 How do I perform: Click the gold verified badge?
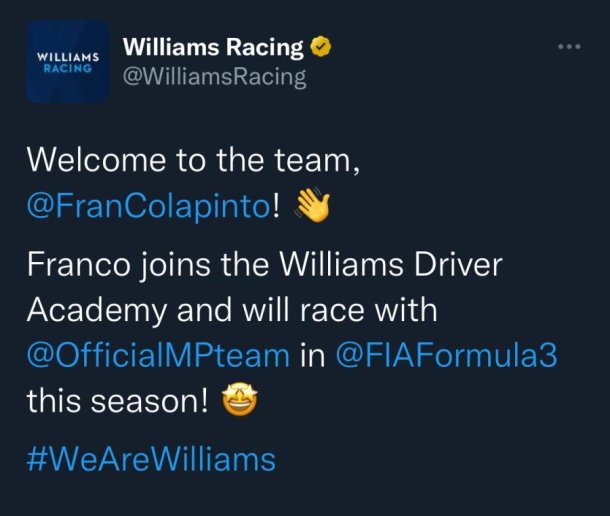pos(321,47)
